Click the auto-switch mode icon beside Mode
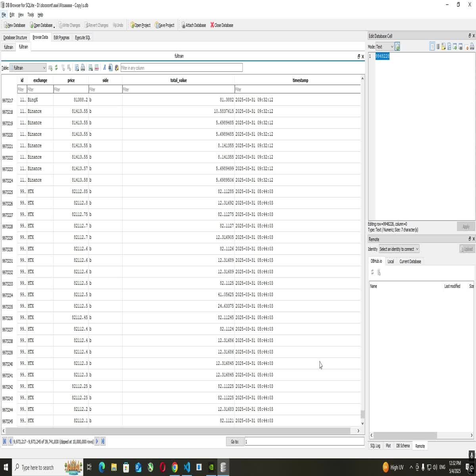 [397, 46]
